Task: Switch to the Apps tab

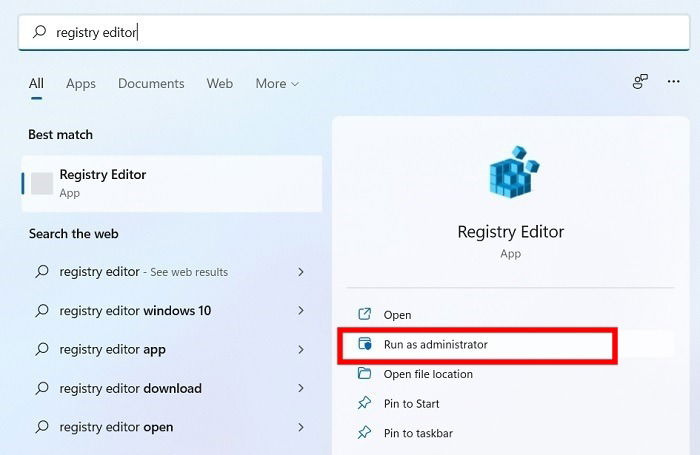Action: click(81, 83)
